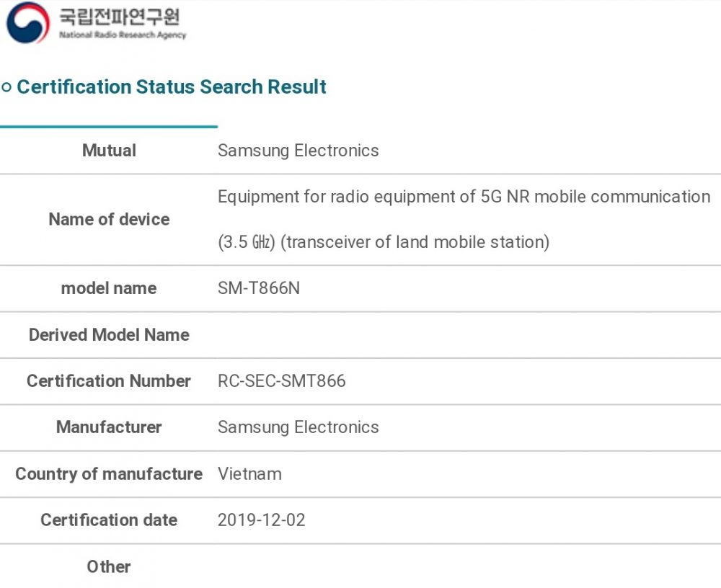Click the '(3.5 GHz) (transceiver of land mobile station)' text
721x588 pixels.
pos(384,242)
